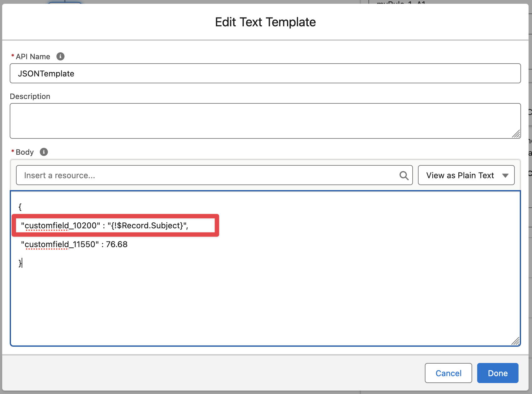532x394 pixels.
Task: Focus the Insert a resource search box
Action: (x=207, y=175)
